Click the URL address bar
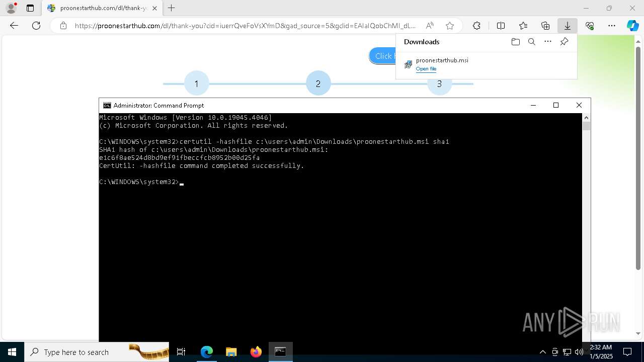Viewport: 644px width, 362px height. pyautogui.click(x=245, y=26)
